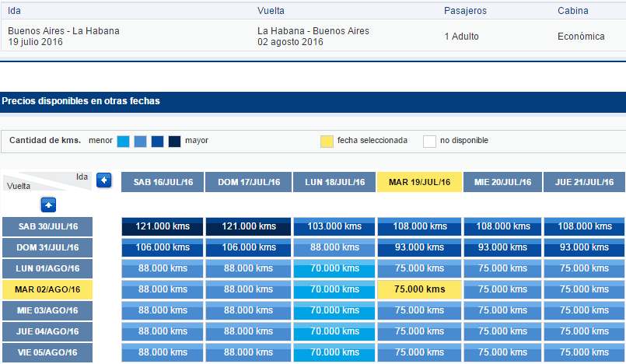Click the Económica cabin value
The height and width of the screenshot is (364, 626).
pos(581,37)
